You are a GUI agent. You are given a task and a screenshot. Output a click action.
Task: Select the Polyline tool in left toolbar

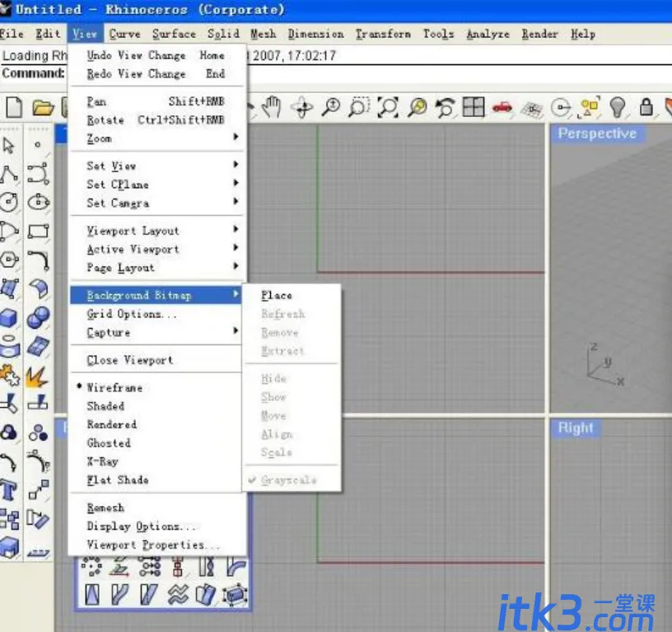pos(9,174)
